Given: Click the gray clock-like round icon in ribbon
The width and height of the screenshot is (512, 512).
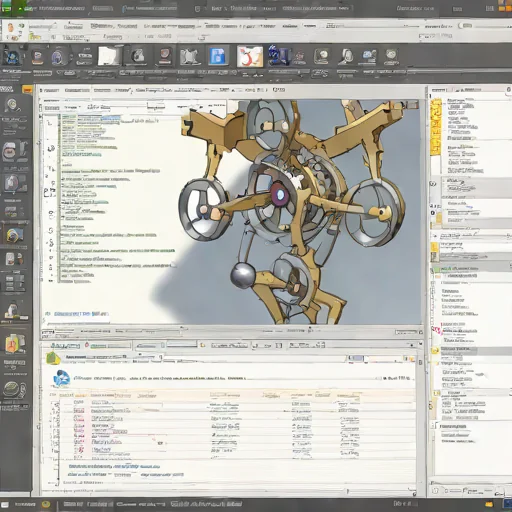Looking at the screenshot, I should (x=322, y=56).
